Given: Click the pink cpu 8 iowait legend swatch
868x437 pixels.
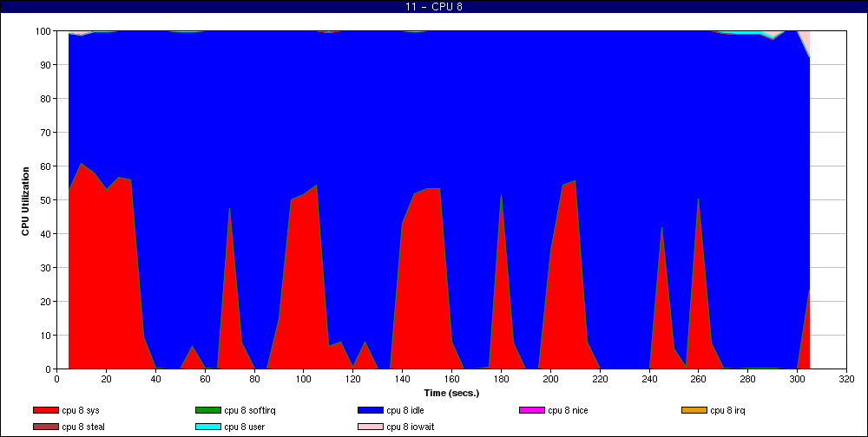Looking at the screenshot, I should point(370,427).
